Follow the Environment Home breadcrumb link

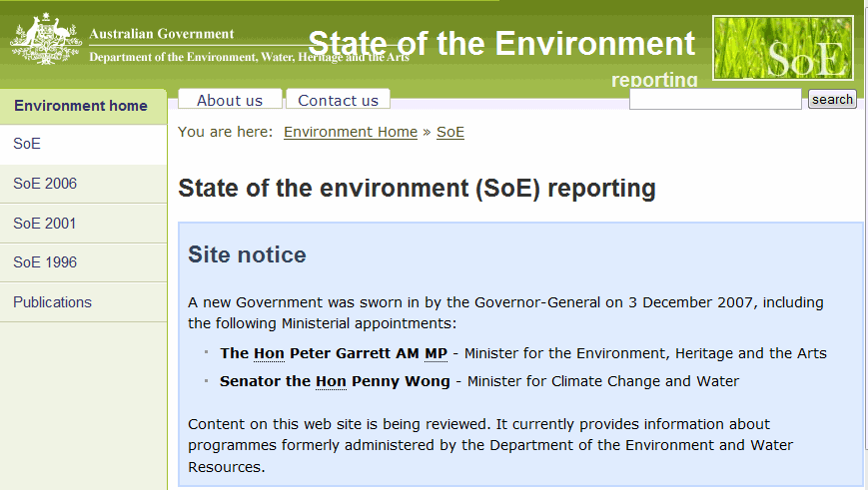tap(351, 132)
